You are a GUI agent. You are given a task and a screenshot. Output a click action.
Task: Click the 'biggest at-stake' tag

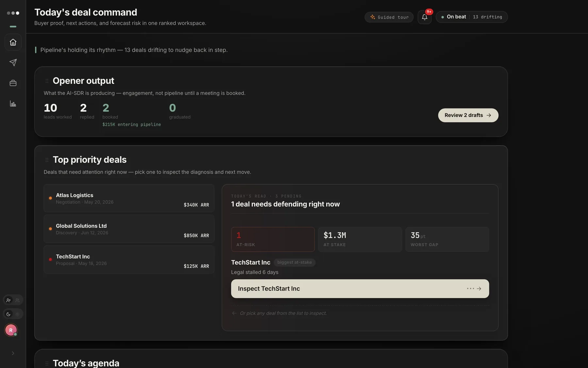[294, 262]
